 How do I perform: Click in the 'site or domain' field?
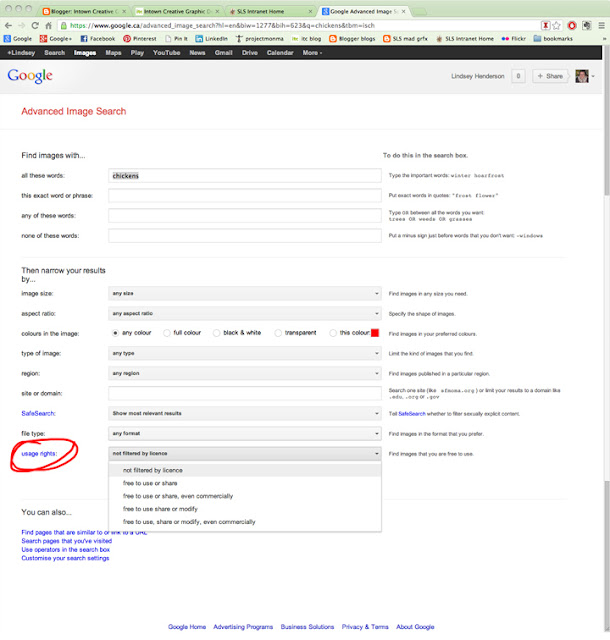tap(245, 393)
